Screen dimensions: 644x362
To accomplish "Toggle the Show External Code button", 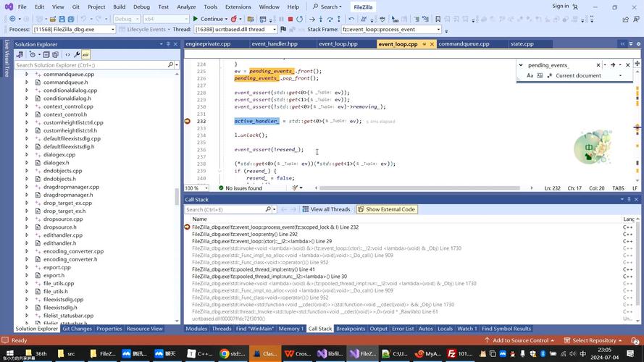I will coord(387,209).
